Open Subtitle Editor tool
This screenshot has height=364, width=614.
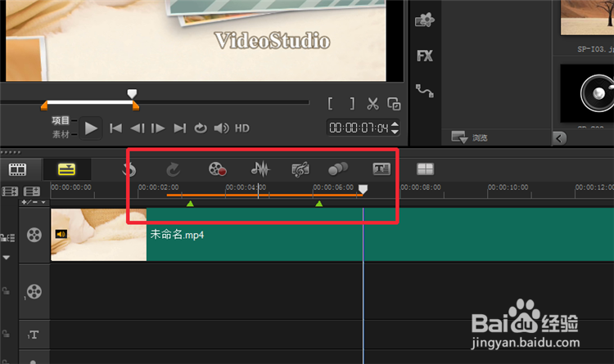click(x=381, y=169)
